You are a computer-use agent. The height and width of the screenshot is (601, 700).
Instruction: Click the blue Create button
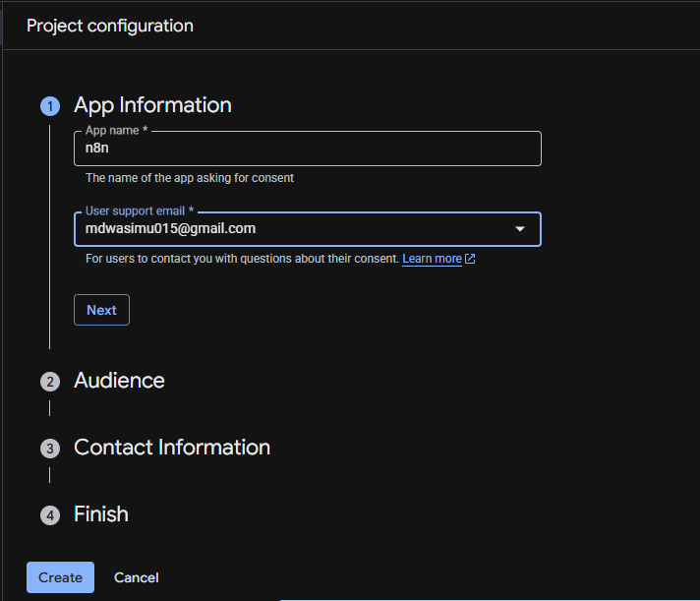pyautogui.click(x=60, y=577)
